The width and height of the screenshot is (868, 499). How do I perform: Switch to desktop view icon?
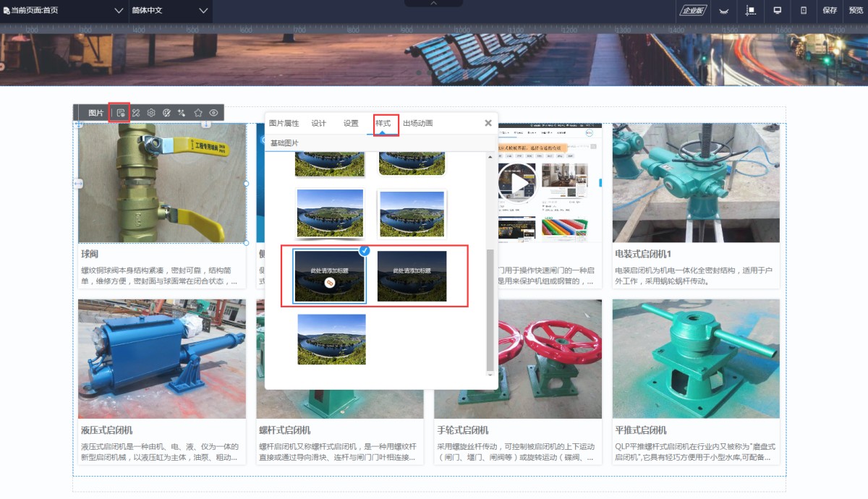tap(778, 10)
